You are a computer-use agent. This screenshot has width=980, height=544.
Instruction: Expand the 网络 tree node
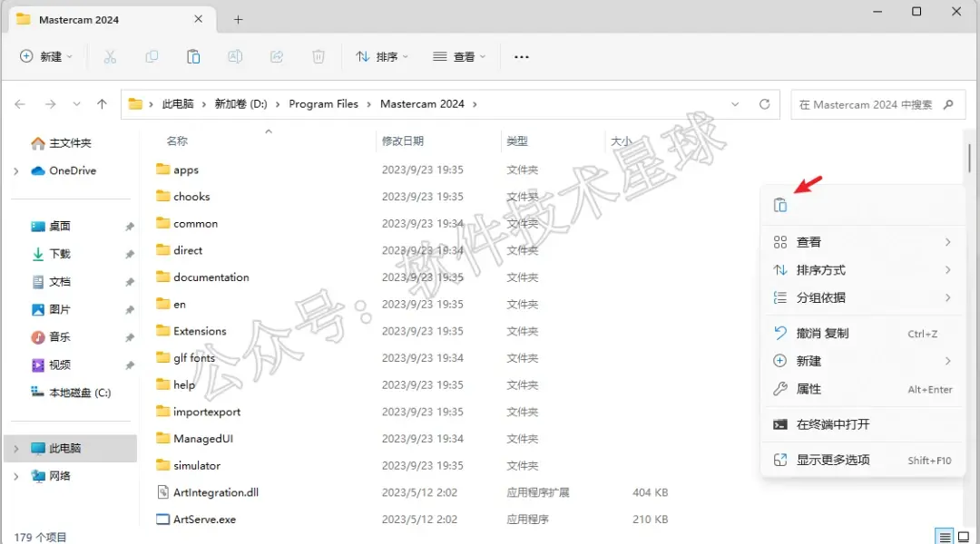(x=16, y=477)
